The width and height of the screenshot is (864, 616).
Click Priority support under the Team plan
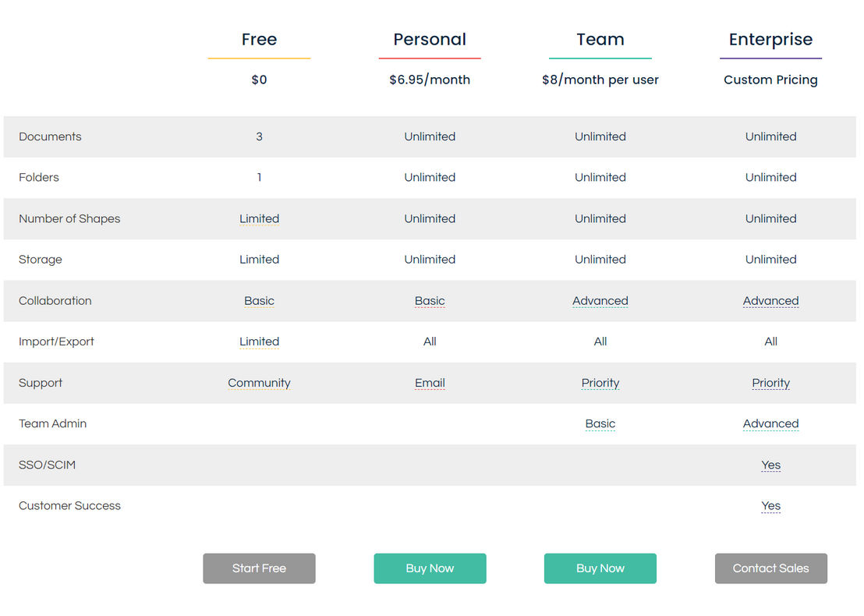(x=600, y=383)
